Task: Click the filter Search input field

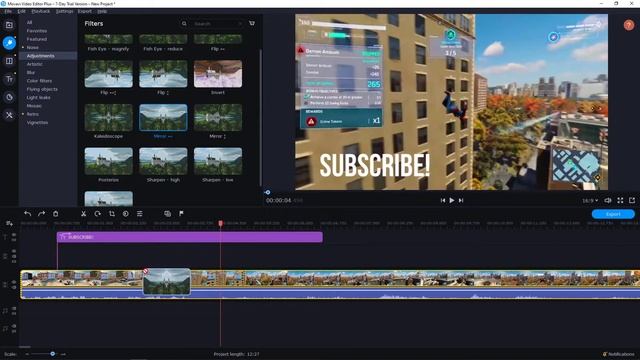Action: (218, 24)
